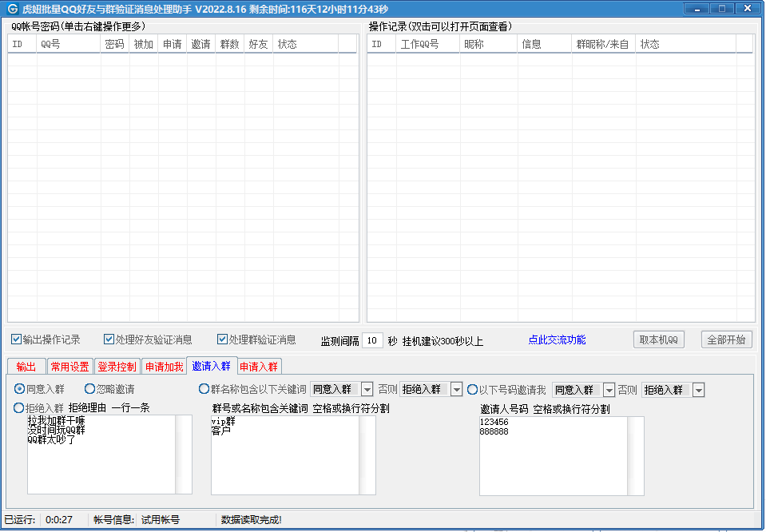Viewport: 766px width, 532px height.
Task: Click the vip群 keyword line
Action: click(224, 421)
